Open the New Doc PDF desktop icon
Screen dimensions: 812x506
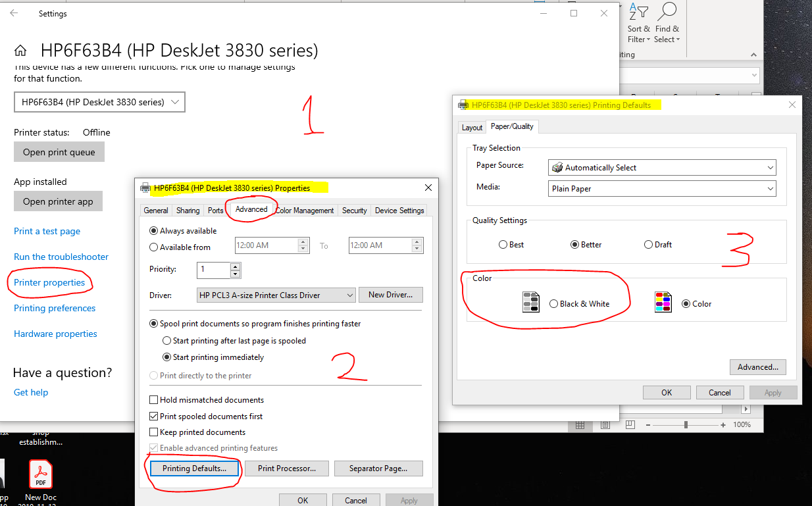(41, 482)
